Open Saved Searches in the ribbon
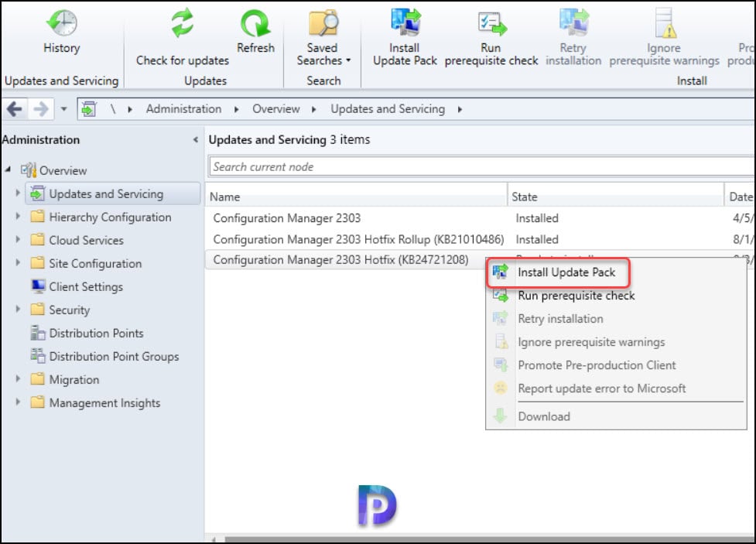Screen dimensions: 756x544 tap(323, 38)
